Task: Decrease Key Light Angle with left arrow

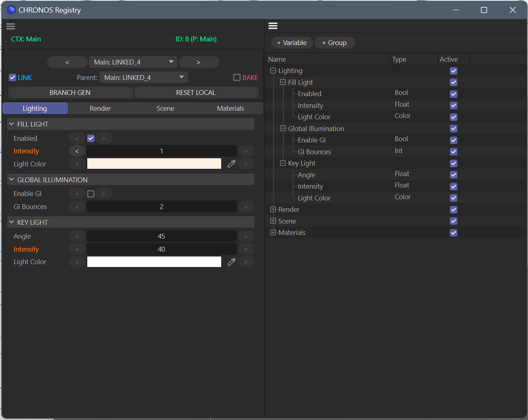Action: tap(77, 236)
